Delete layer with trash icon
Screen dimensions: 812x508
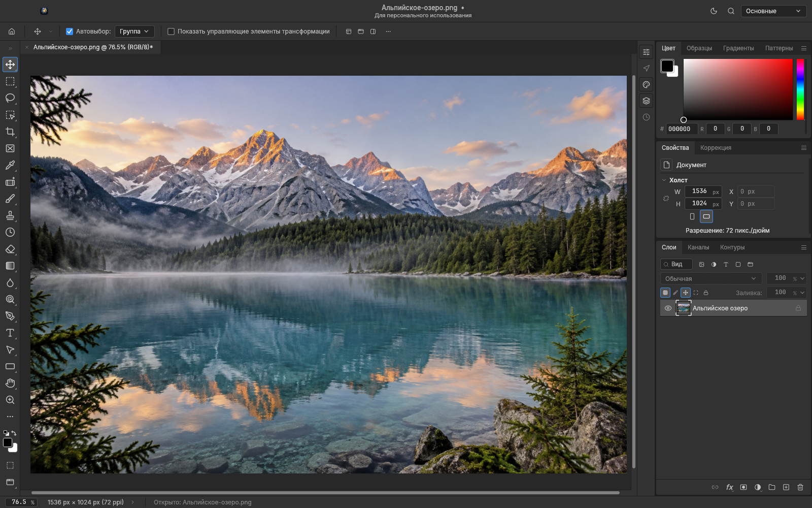point(800,487)
